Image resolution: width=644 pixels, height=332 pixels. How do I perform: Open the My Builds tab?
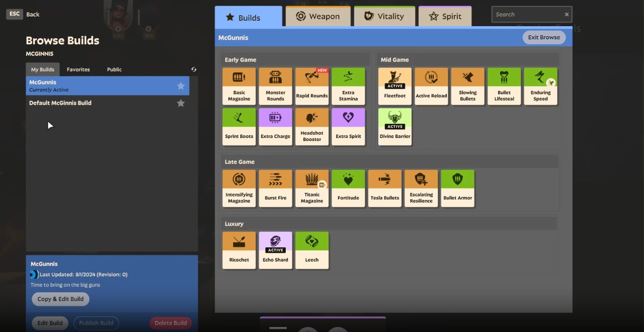43,70
